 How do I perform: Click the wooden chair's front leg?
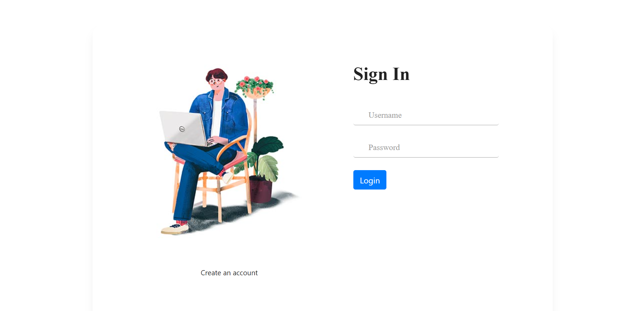219,201
